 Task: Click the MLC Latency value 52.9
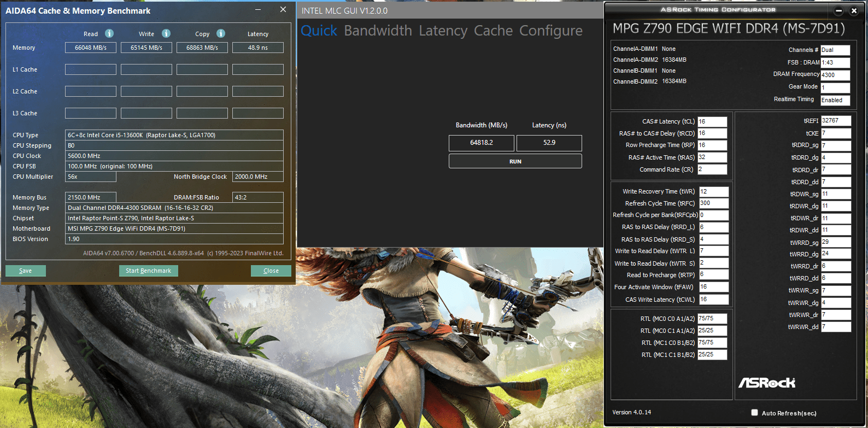(x=549, y=143)
